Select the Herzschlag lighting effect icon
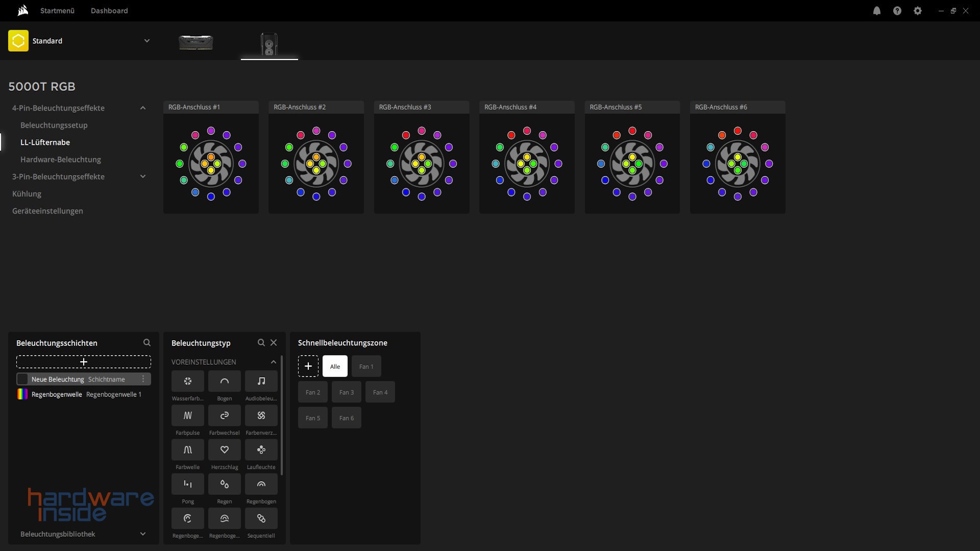The image size is (980, 551). pyautogui.click(x=224, y=449)
